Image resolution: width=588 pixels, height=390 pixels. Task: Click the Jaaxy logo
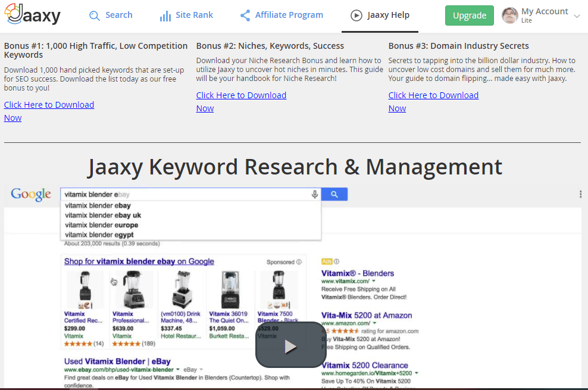point(32,15)
